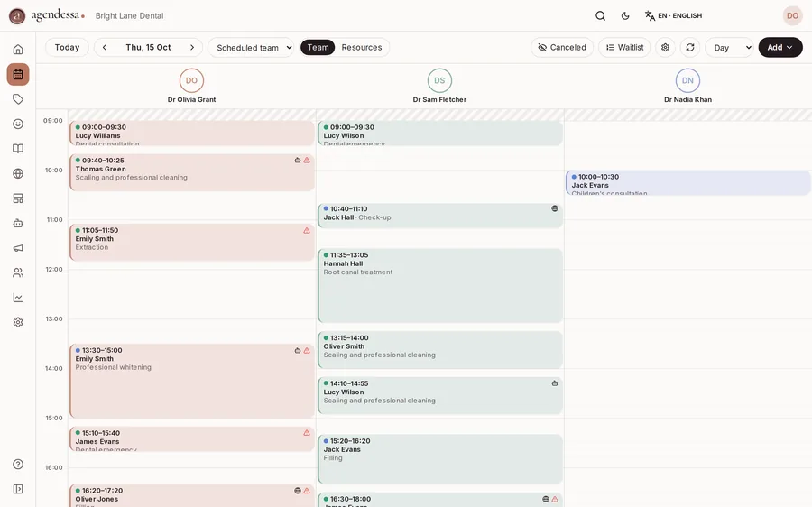Click the Thu, 15 Oct date label

coord(148,47)
